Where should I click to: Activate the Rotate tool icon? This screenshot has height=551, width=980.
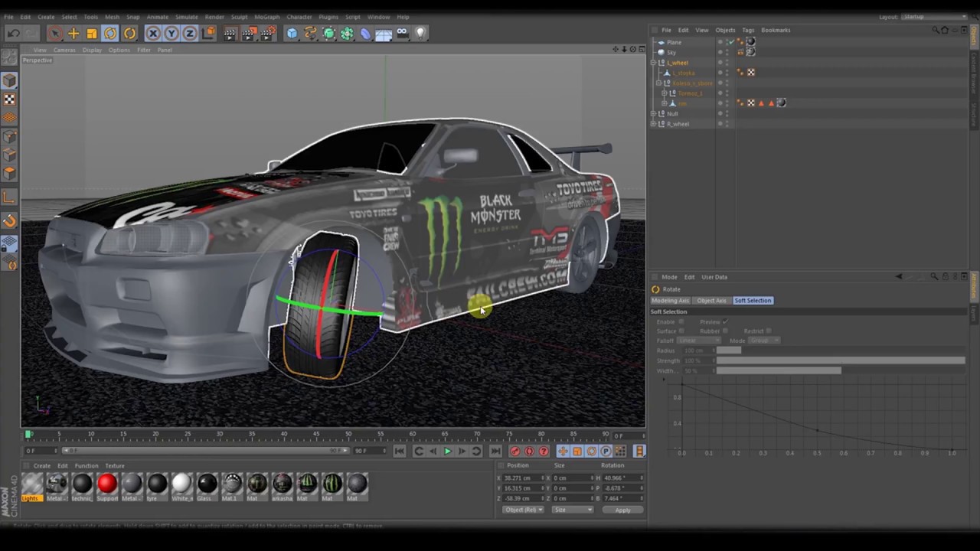[110, 33]
